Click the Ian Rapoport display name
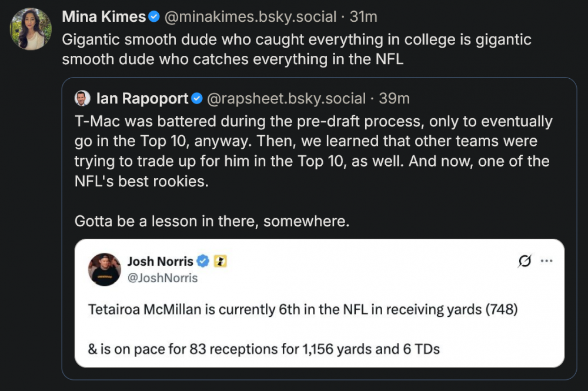588x391 pixels. click(142, 98)
